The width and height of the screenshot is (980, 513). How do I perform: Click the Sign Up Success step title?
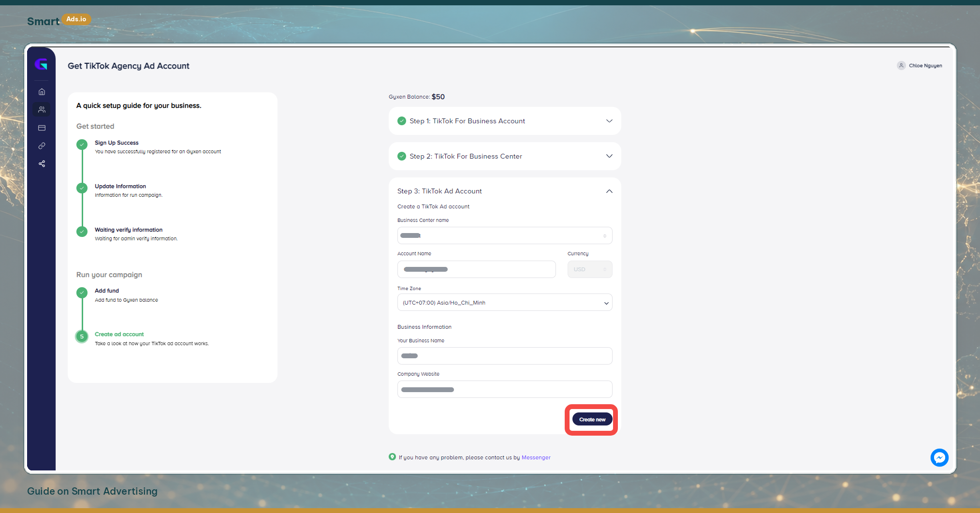tap(117, 143)
